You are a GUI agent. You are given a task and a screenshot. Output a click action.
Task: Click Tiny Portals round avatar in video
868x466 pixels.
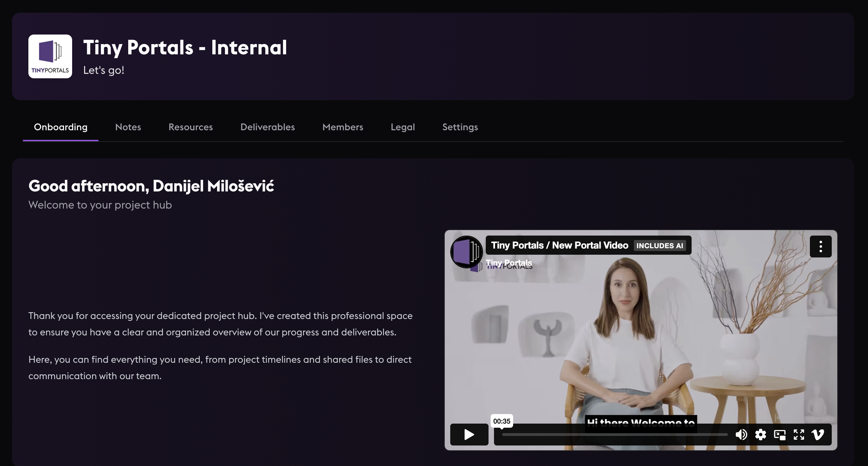[466, 252]
